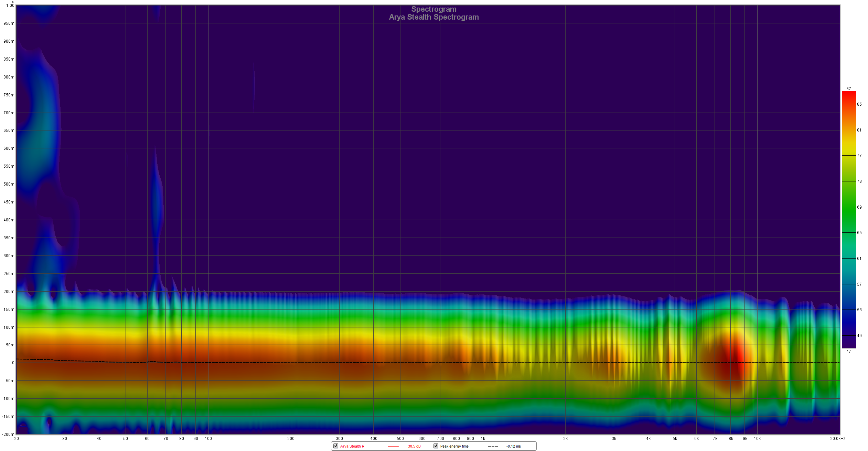Click the 87 label above the color scale
Screen dimensions: 868x451
click(x=848, y=89)
